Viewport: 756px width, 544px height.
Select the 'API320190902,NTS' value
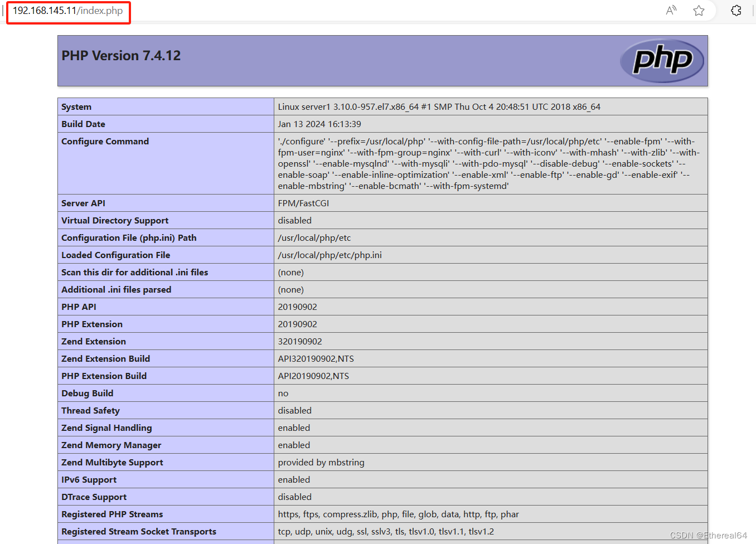[x=316, y=359]
